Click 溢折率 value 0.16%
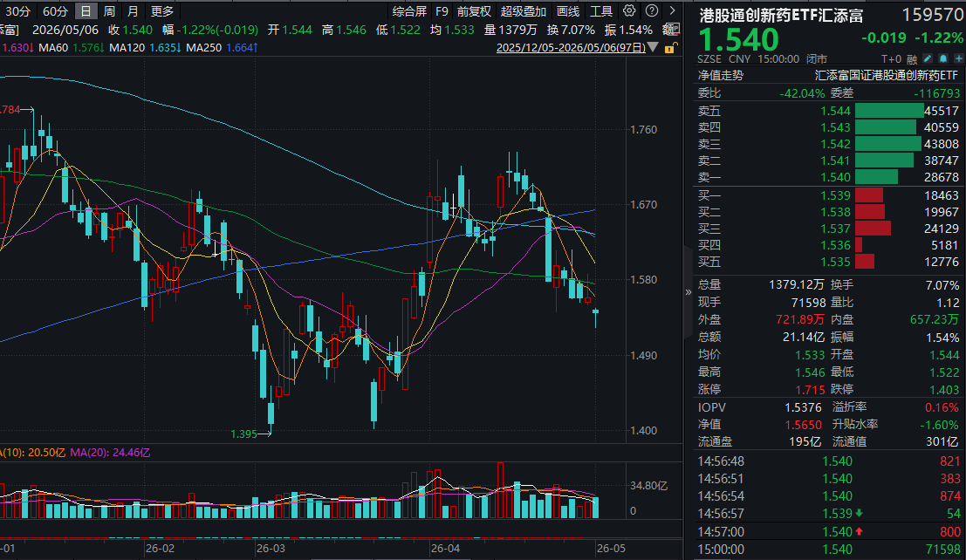The image size is (966, 560). (x=942, y=408)
